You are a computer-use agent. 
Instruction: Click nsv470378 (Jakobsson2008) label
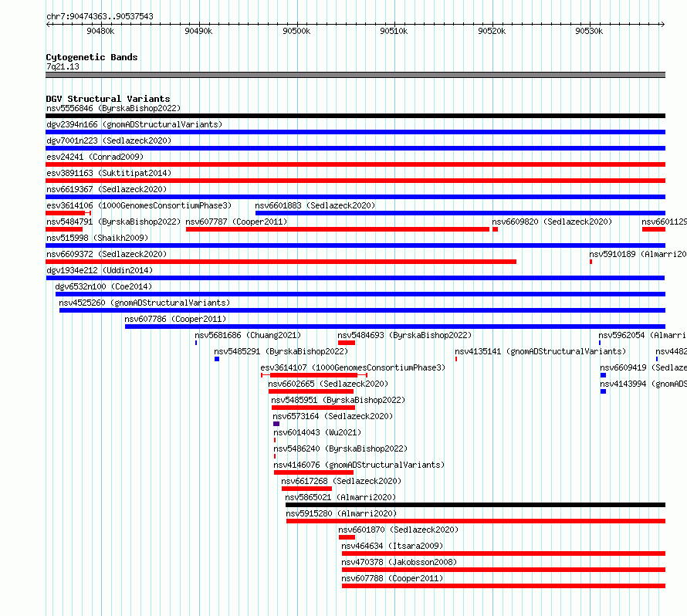pos(399,562)
